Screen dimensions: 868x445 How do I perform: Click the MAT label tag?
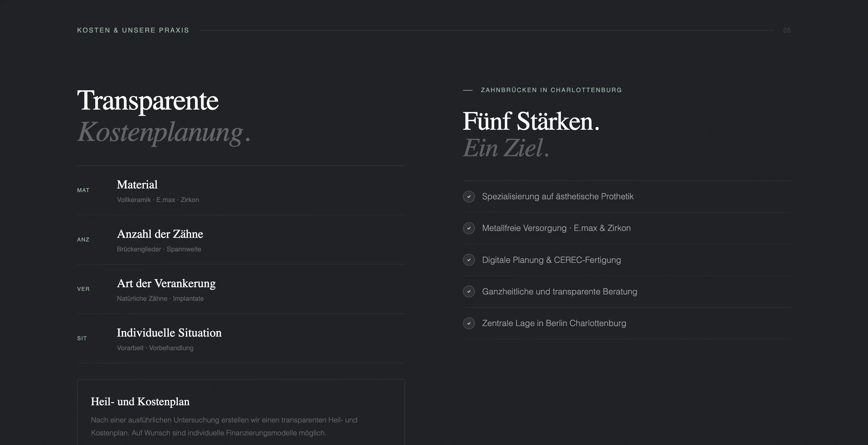coord(83,190)
